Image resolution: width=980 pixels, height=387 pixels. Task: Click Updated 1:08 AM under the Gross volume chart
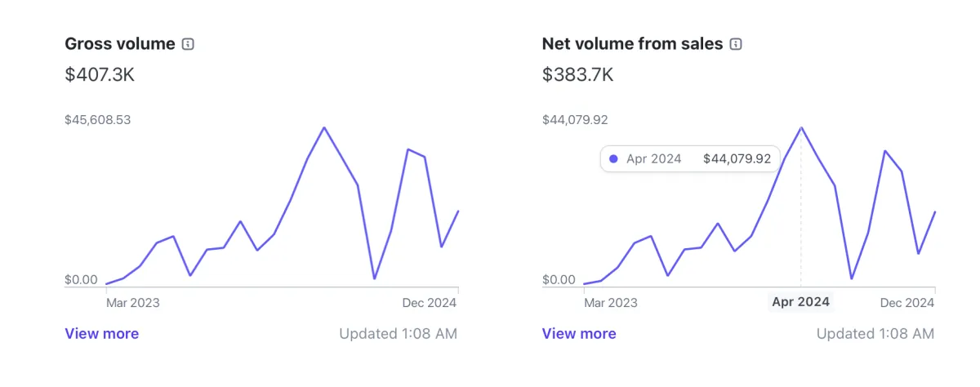[398, 333]
